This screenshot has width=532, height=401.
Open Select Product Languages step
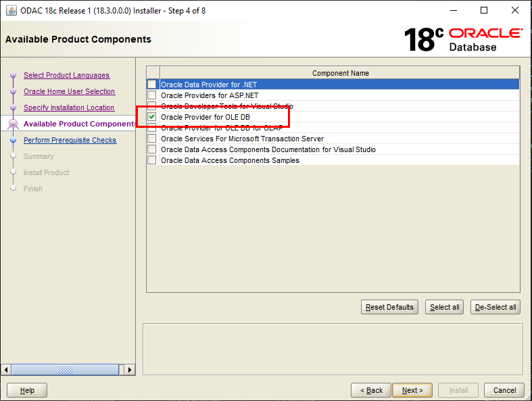coord(66,75)
